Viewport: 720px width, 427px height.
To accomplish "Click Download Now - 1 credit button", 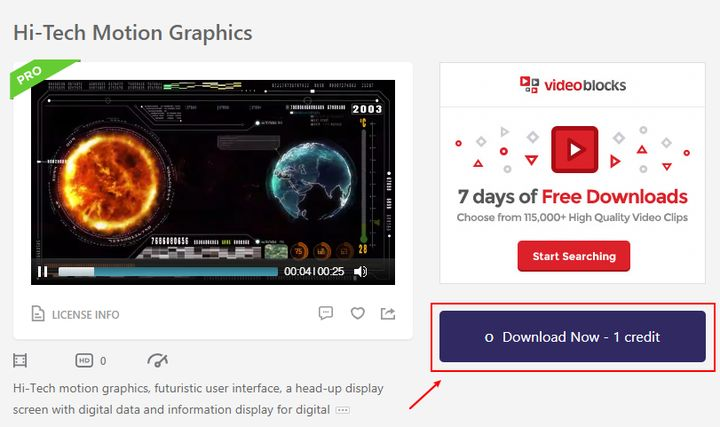I will click(x=572, y=337).
